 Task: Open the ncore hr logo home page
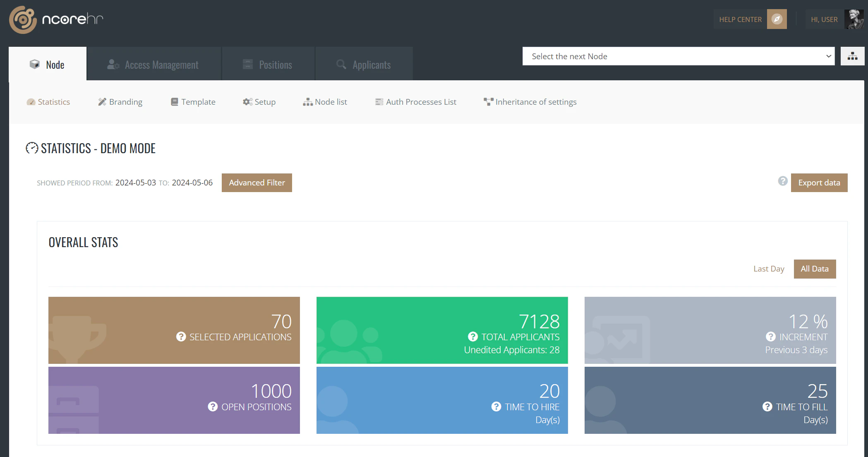point(56,19)
